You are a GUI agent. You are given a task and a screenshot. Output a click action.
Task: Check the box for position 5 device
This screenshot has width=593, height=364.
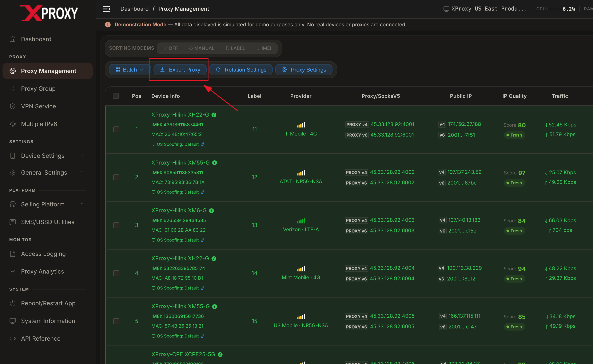(116, 321)
